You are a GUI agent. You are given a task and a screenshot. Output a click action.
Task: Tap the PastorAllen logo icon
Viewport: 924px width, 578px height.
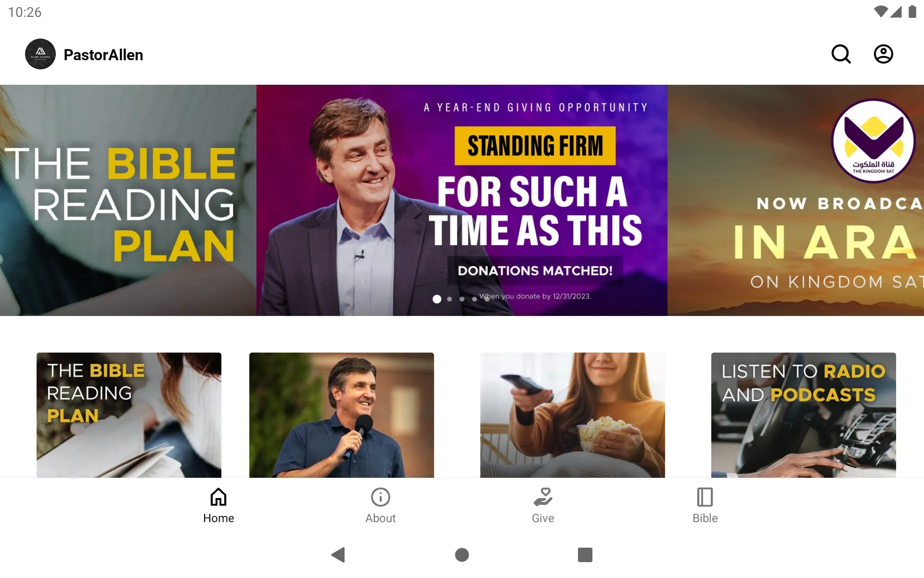pyautogui.click(x=40, y=54)
